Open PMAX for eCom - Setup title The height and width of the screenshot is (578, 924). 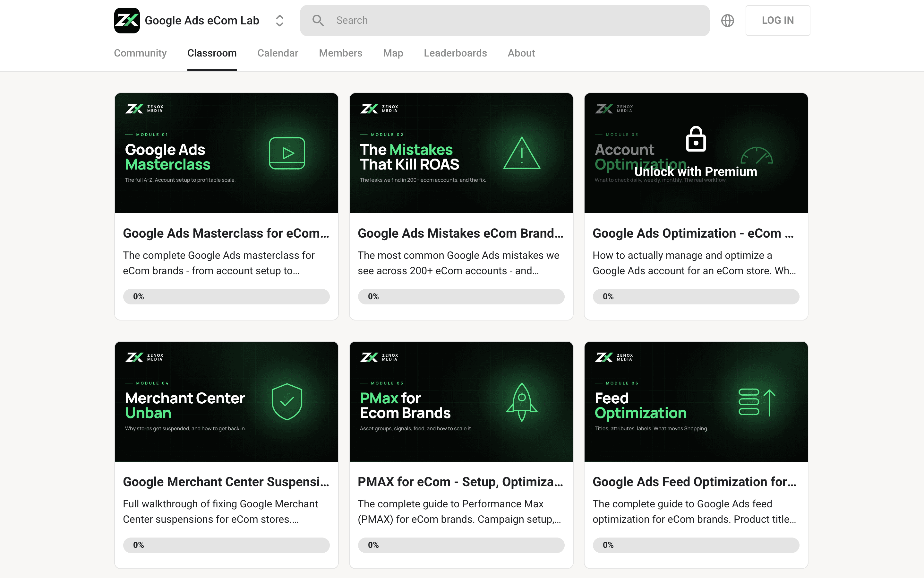(460, 482)
